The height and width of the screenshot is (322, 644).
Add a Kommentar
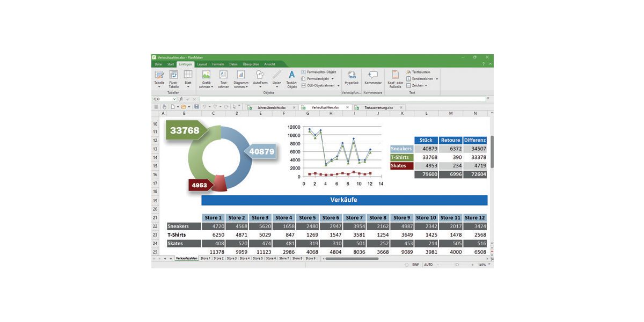tap(373, 77)
